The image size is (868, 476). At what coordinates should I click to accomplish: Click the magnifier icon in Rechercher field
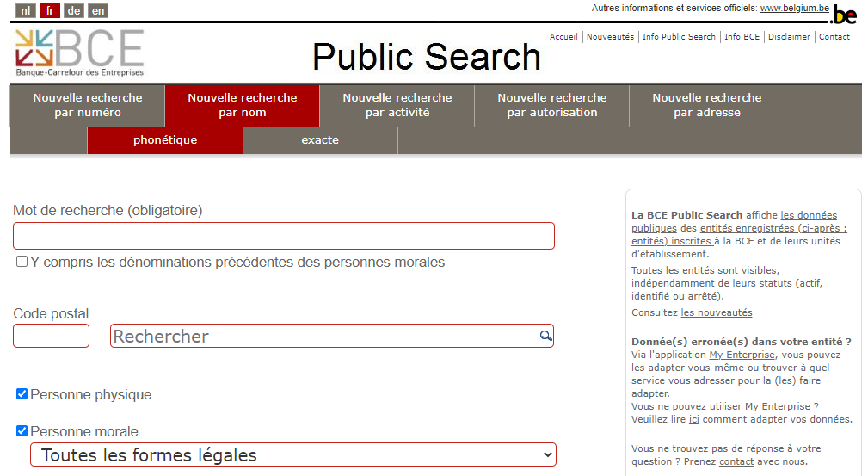[x=545, y=336]
